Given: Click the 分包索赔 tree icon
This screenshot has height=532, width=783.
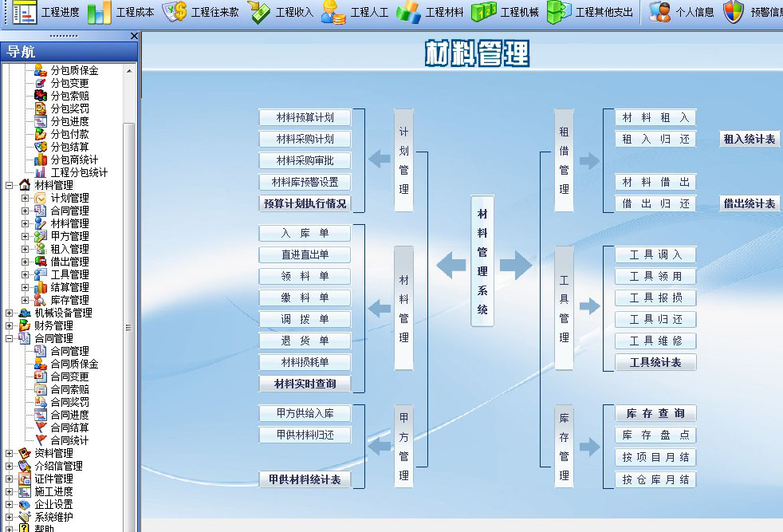Looking at the screenshot, I should pos(41,96).
